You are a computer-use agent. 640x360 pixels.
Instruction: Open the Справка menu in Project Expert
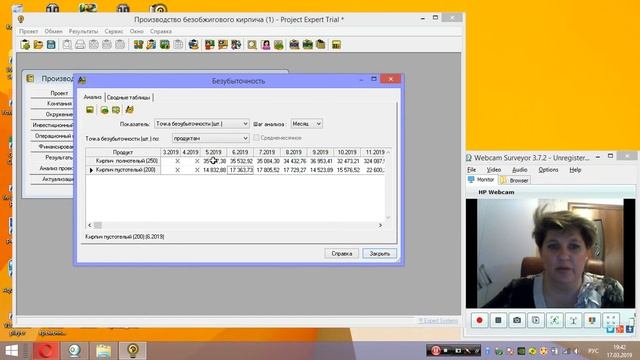click(x=160, y=31)
